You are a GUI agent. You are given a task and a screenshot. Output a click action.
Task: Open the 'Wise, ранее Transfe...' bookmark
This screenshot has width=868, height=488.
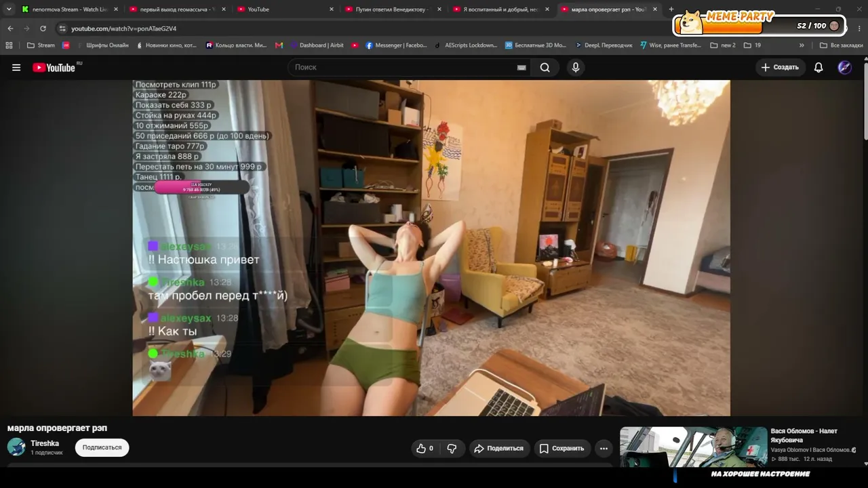pyautogui.click(x=670, y=45)
